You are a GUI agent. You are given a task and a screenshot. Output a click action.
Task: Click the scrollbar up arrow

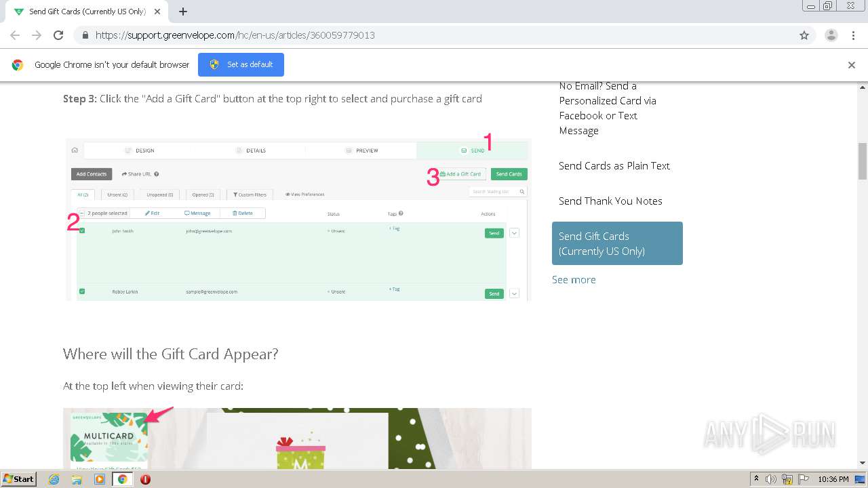coord(863,87)
